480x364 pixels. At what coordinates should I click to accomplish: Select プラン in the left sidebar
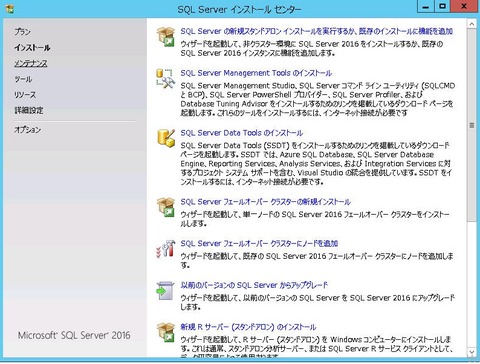click(x=22, y=32)
